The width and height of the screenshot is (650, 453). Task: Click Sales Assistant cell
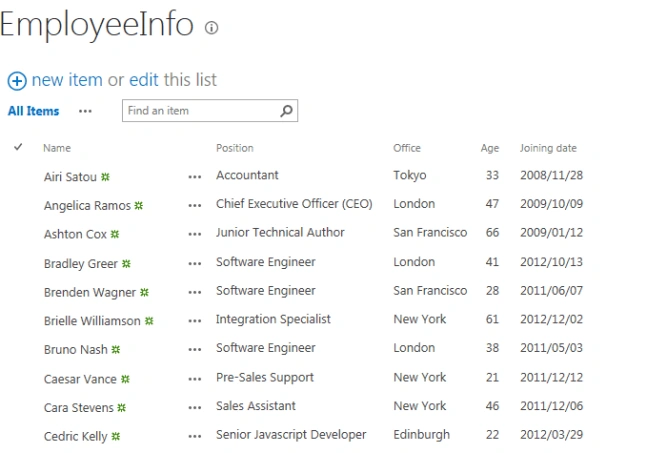pos(256,406)
